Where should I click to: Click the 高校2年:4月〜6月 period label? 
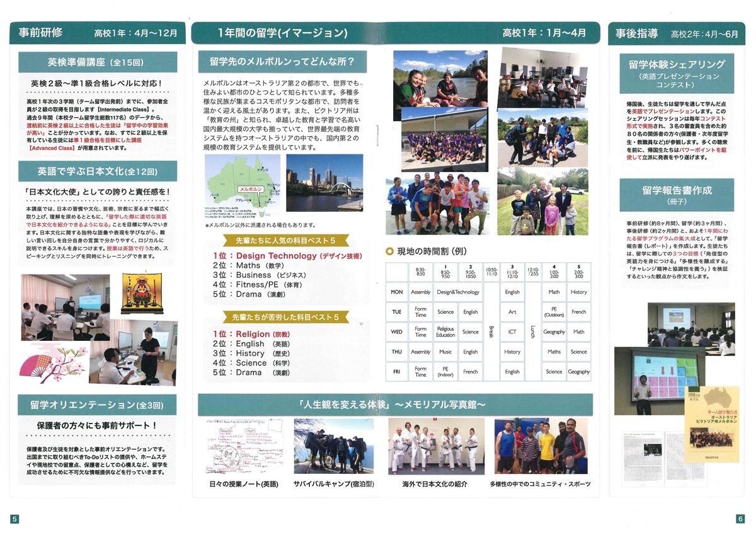click(704, 34)
